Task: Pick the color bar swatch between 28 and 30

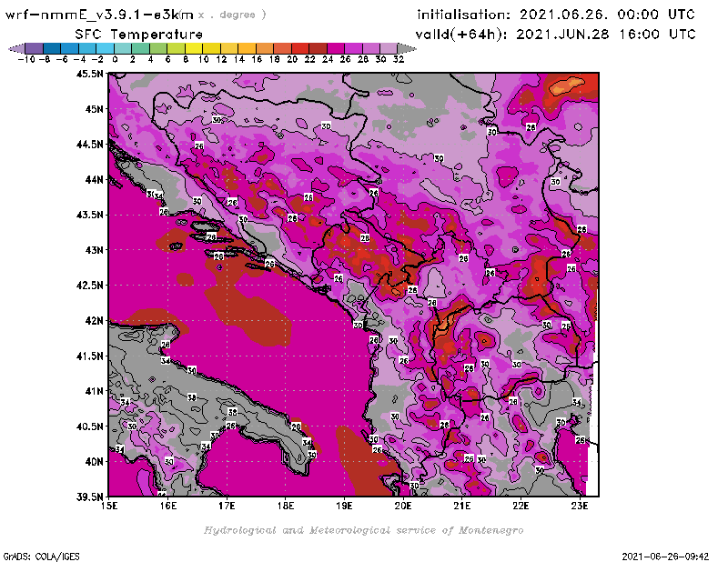Action: (x=371, y=48)
